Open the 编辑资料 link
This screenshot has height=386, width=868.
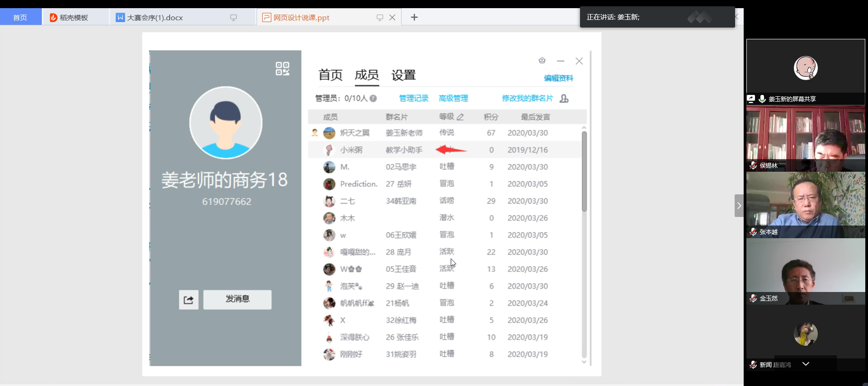(x=558, y=78)
